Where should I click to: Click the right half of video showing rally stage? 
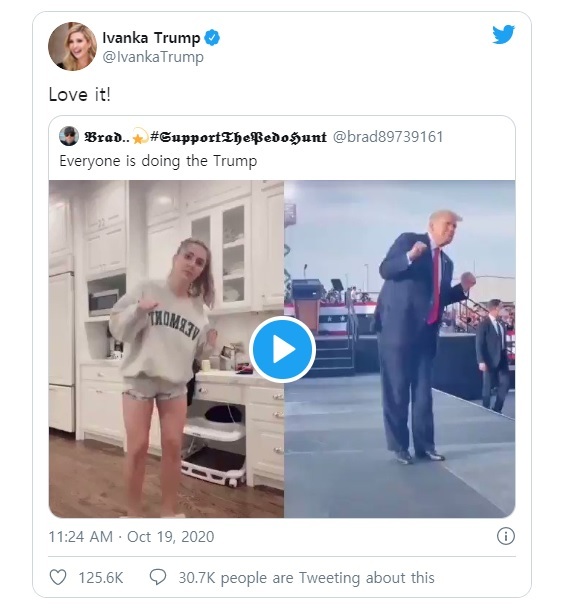pyautogui.click(x=400, y=349)
